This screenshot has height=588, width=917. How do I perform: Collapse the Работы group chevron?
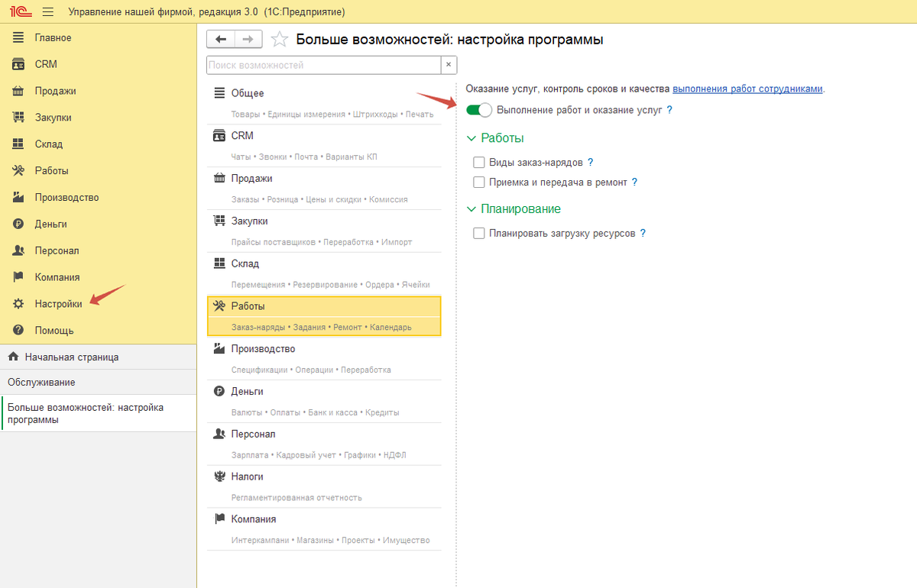(471, 139)
